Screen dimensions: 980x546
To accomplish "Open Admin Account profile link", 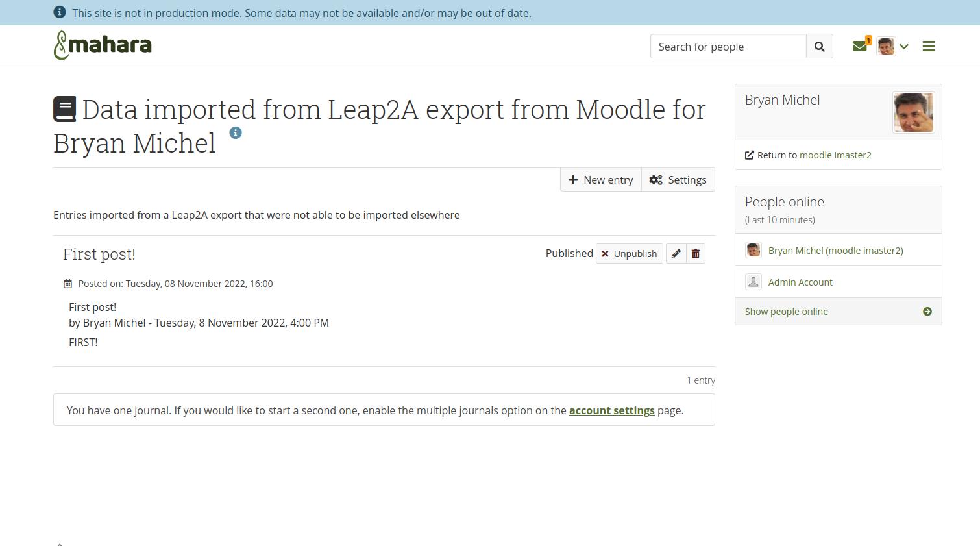I will [x=800, y=282].
